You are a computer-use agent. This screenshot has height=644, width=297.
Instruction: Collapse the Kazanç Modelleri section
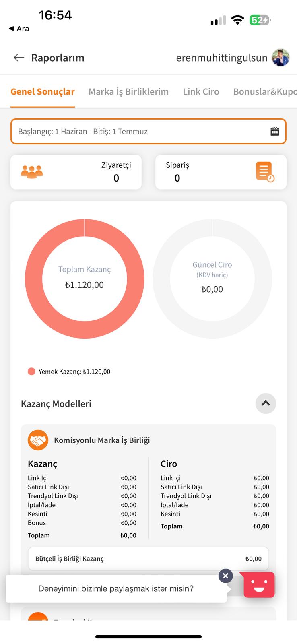click(266, 403)
